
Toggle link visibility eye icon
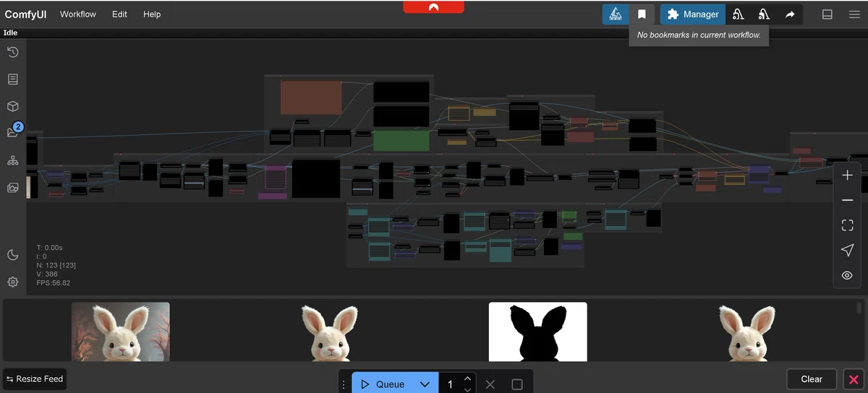point(848,275)
